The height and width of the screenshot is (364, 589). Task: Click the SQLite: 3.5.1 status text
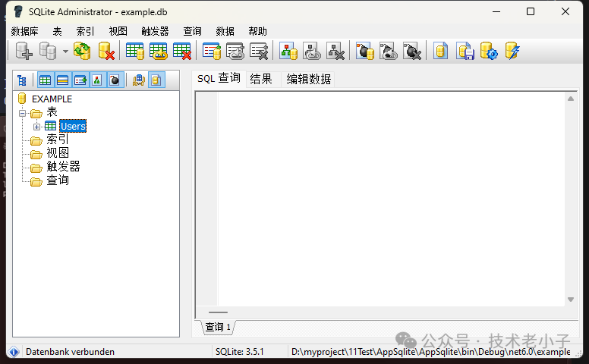click(x=240, y=352)
